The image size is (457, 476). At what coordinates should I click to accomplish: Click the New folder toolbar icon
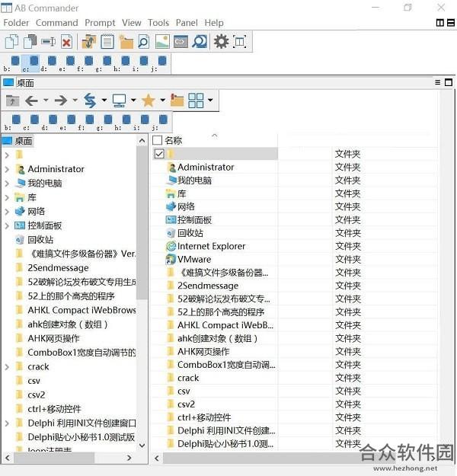click(126, 42)
